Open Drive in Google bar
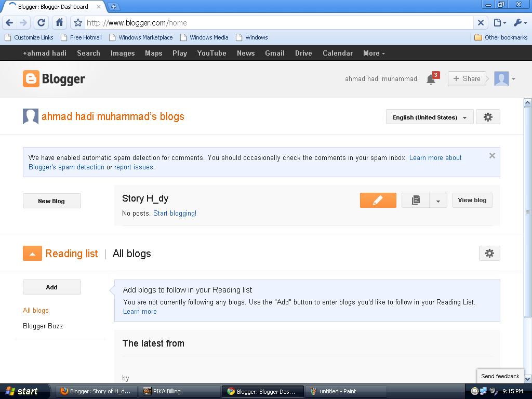The image size is (532, 399). [303, 54]
